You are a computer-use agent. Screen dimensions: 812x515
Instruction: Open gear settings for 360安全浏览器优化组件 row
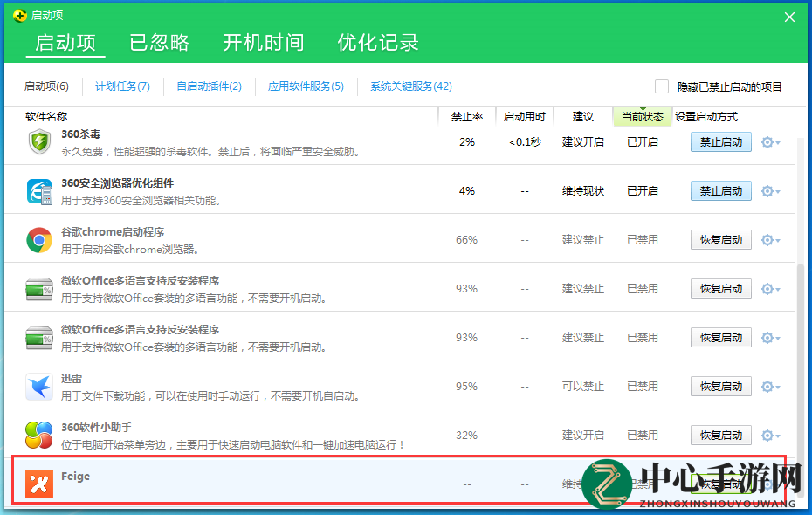tap(770, 191)
